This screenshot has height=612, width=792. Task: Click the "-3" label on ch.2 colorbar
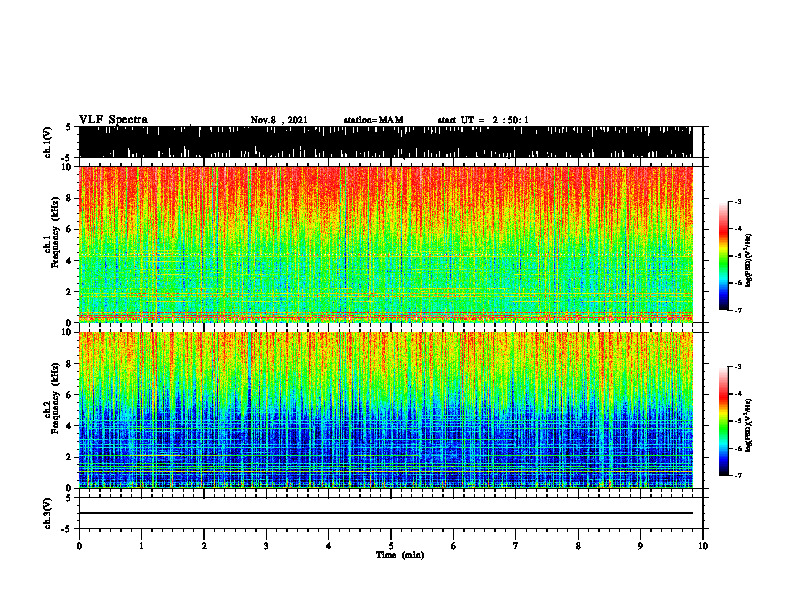click(738, 367)
